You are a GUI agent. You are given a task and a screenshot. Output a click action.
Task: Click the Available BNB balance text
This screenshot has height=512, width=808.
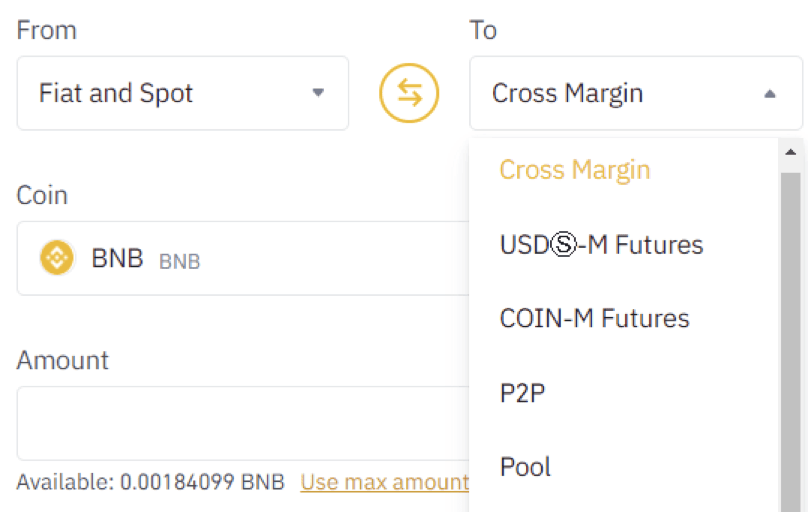[x=150, y=483]
